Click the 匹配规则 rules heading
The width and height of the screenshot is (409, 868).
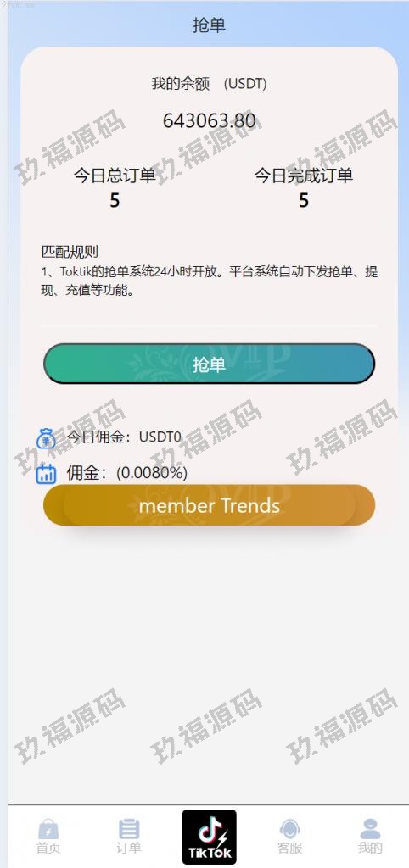click(x=70, y=252)
